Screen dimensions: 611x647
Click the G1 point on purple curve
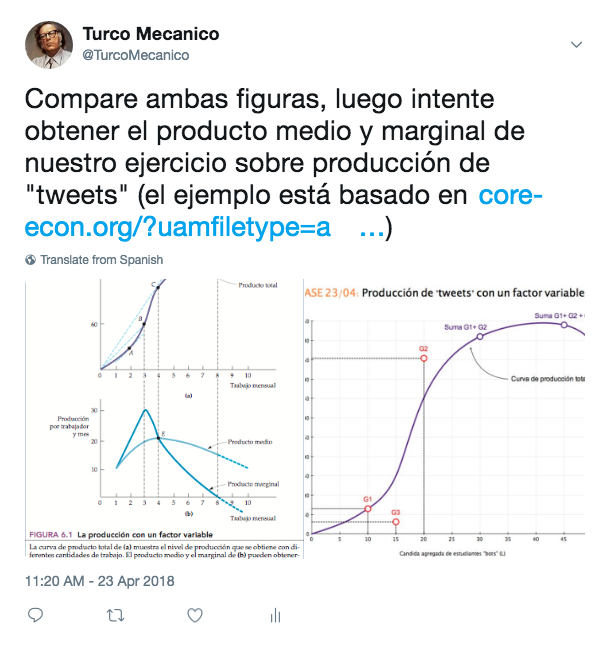(368, 508)
